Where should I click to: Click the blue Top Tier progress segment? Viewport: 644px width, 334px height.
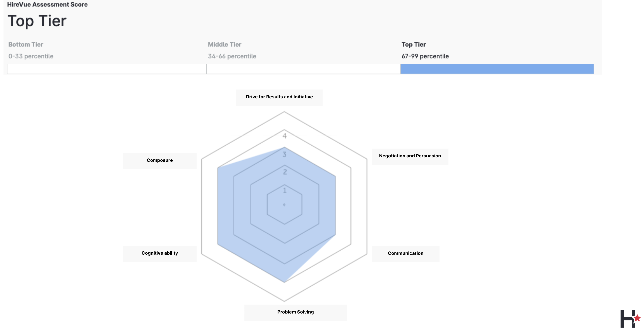pyautogui.click(x=497, y=69)
